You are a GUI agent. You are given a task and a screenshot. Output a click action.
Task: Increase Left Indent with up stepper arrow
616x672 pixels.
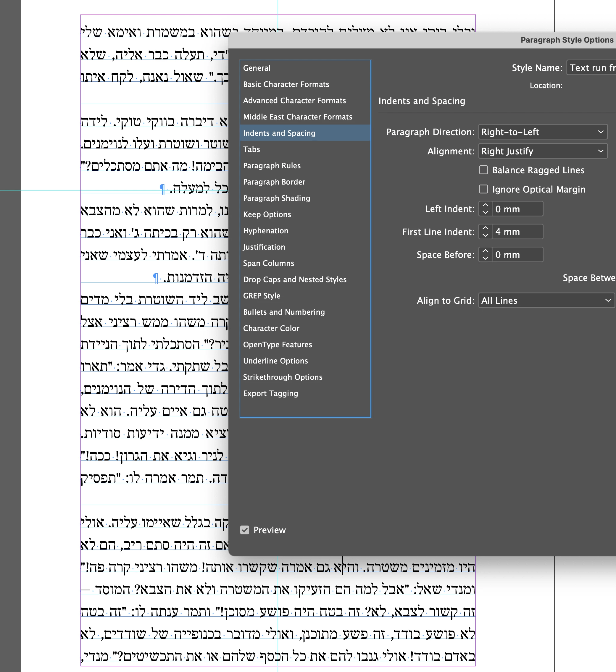485,205
